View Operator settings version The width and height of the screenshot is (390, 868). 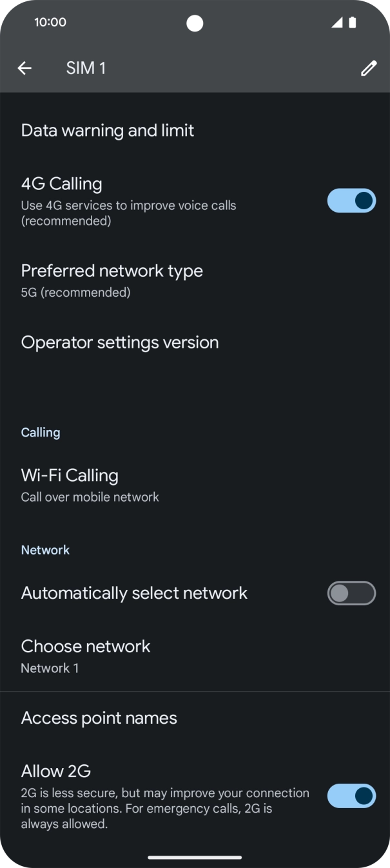120,342
